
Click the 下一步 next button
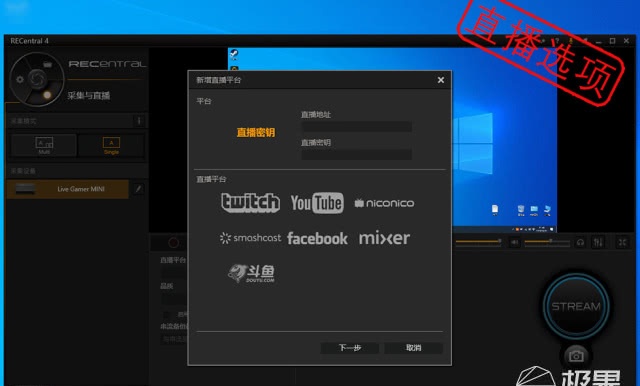[350, 348]
